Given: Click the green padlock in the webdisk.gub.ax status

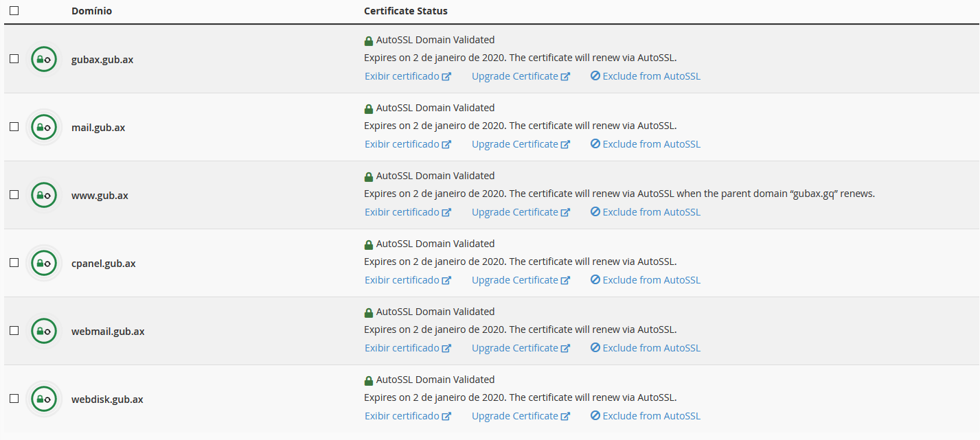Looking at the screenshot, I should click(369, 380).
